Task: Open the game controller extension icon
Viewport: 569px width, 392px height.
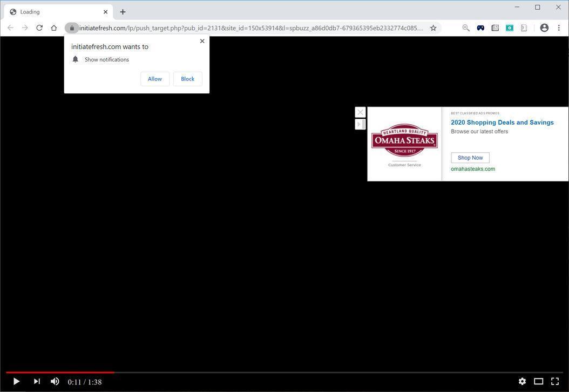Action: (480, 28)
